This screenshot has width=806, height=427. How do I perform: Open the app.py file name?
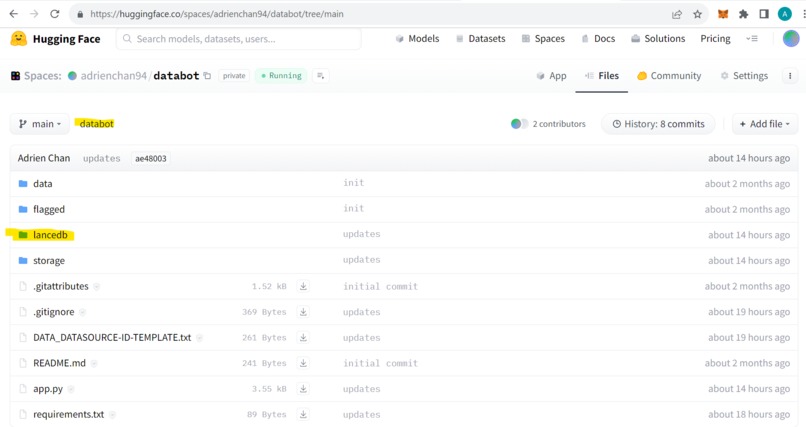pyautogui.click(x=48, y=389)
